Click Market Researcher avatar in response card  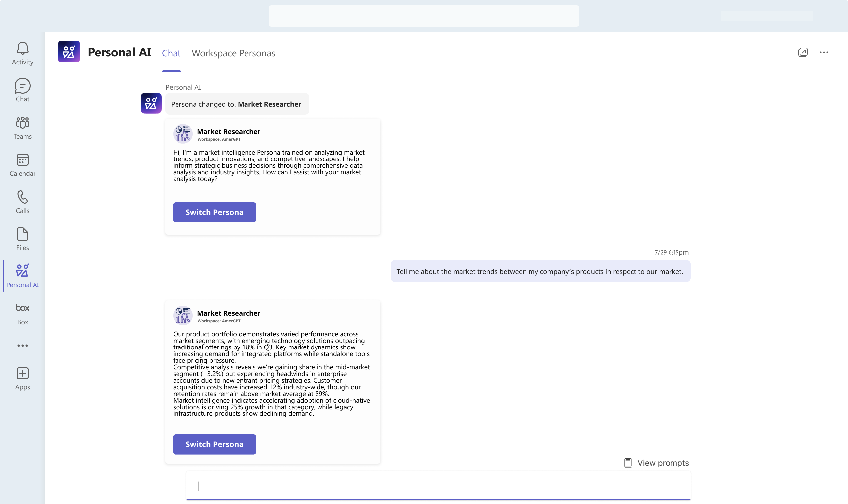183,316
